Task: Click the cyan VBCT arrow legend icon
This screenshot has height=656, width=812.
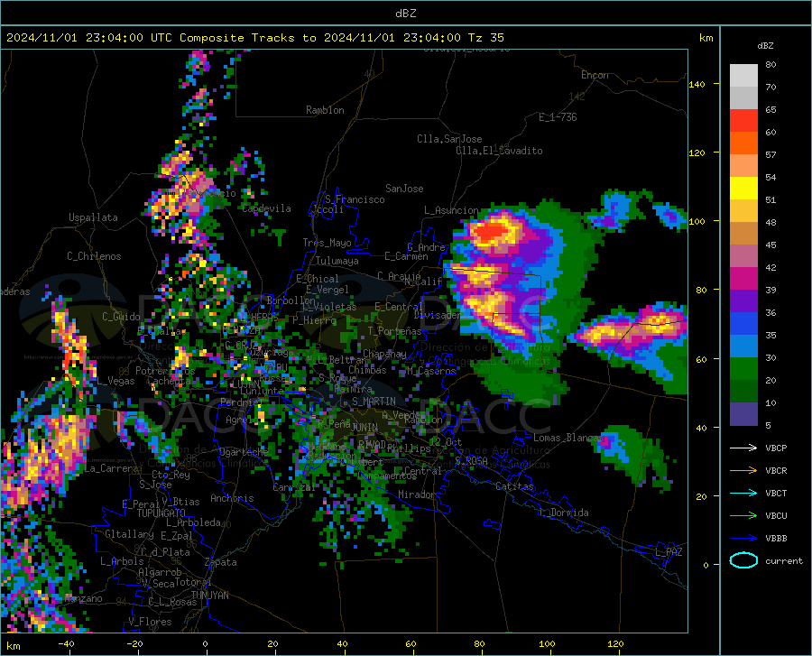Action: tap(743, 493)
